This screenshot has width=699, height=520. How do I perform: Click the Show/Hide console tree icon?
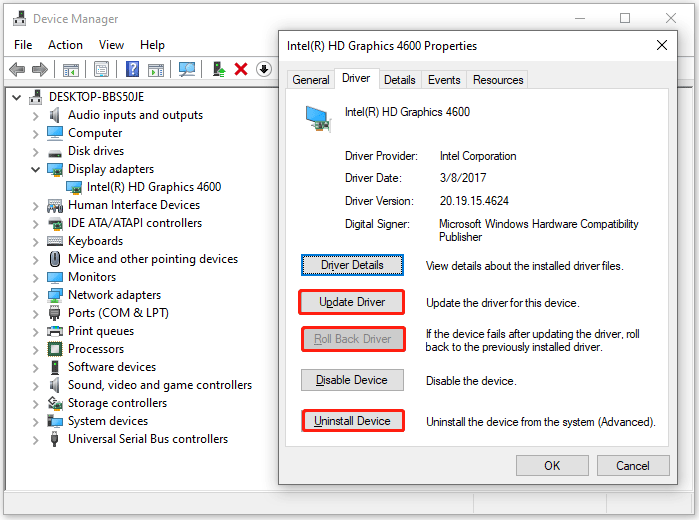point(71,70)
